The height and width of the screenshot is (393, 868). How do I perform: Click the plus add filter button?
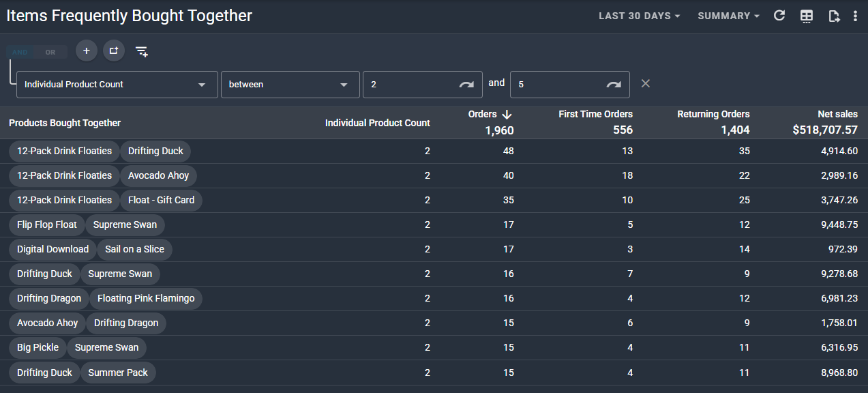86,50
